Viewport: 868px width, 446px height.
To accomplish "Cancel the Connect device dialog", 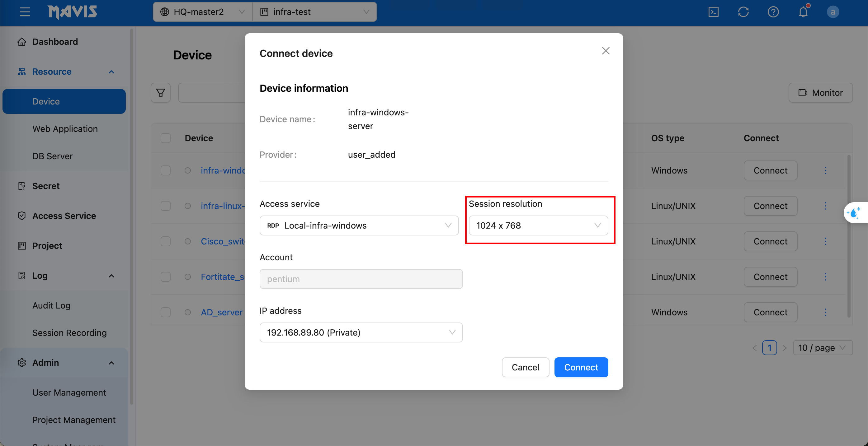I will [525, 367].
